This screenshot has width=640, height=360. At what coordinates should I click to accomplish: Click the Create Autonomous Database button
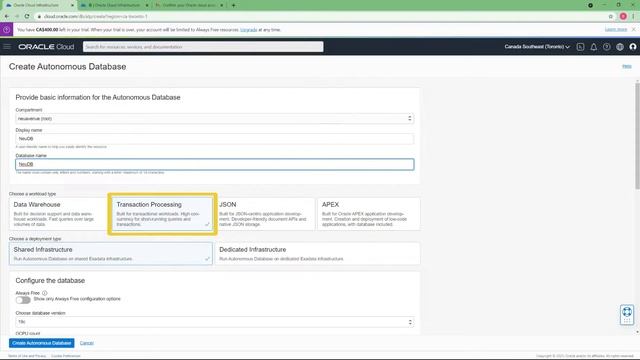point(42,343)
